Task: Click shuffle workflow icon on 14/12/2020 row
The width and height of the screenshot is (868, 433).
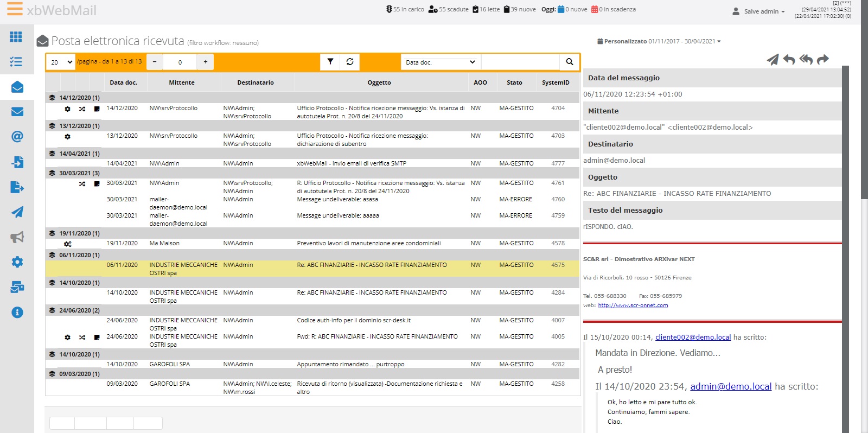Action: (x=82, y=109)
